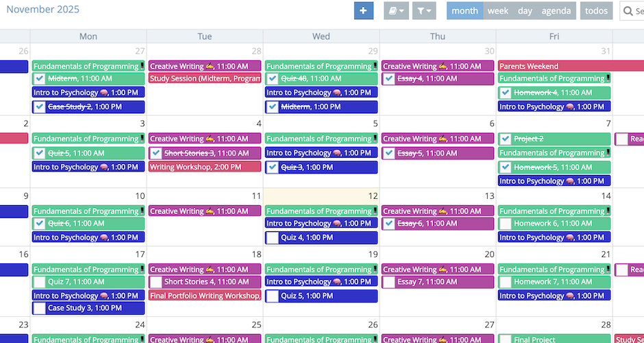Click the November 2025 month title
Viewport: 644px width, 343px height.
(x=42, y=10)
